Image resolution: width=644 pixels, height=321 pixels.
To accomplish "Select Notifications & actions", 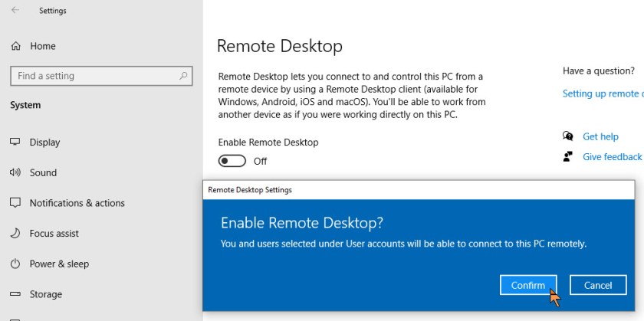I will pos(77,203).
